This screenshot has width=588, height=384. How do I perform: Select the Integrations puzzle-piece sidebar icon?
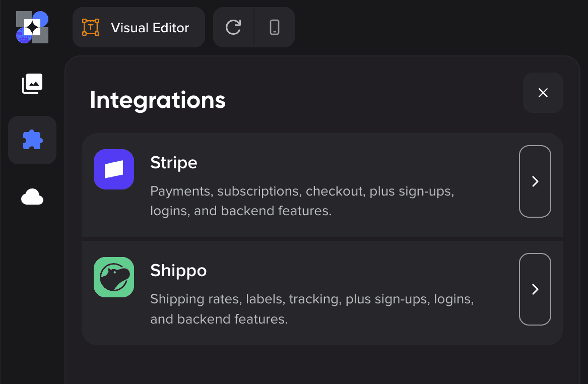(32, 140)
